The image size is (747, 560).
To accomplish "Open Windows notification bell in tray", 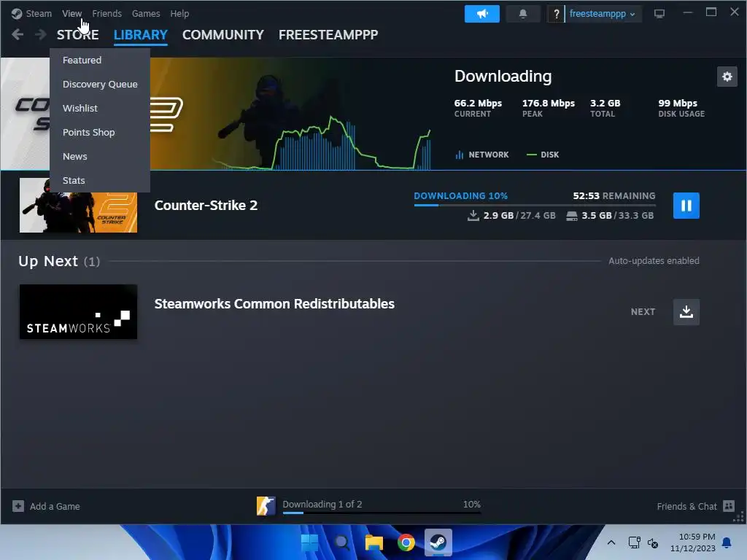I will (727, 542).
